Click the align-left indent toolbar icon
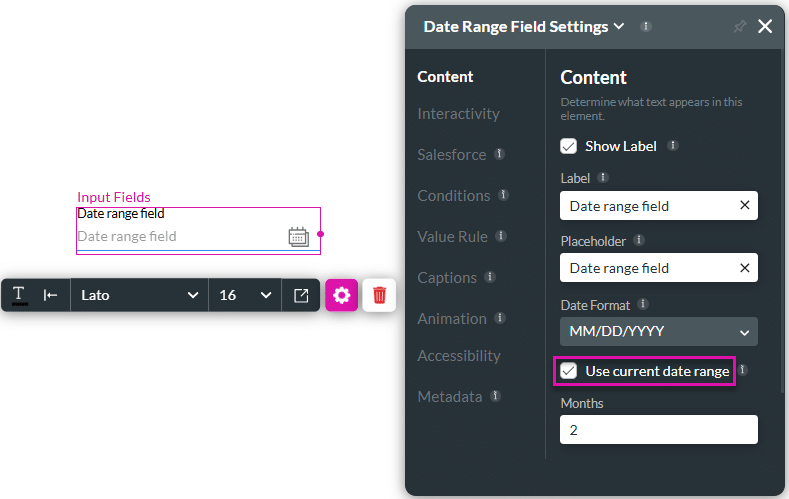 click(50, 295)
